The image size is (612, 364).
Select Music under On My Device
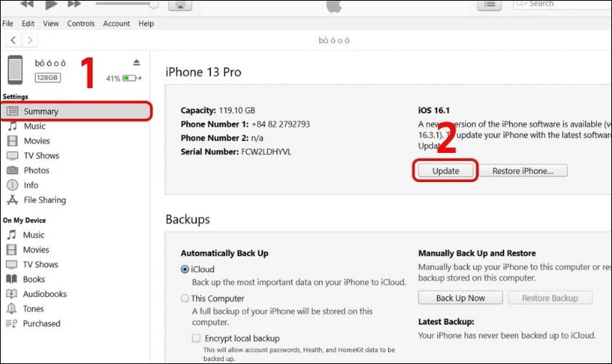click(34, 235)
